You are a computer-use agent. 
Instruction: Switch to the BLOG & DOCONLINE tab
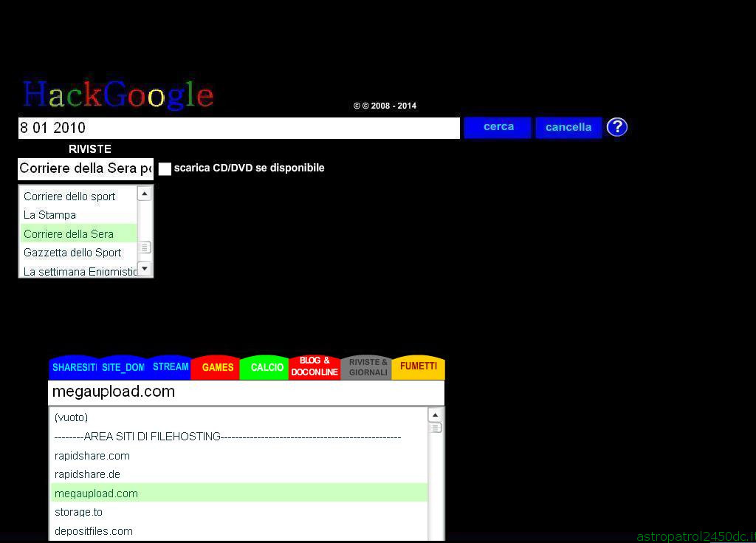click(315, 367)
